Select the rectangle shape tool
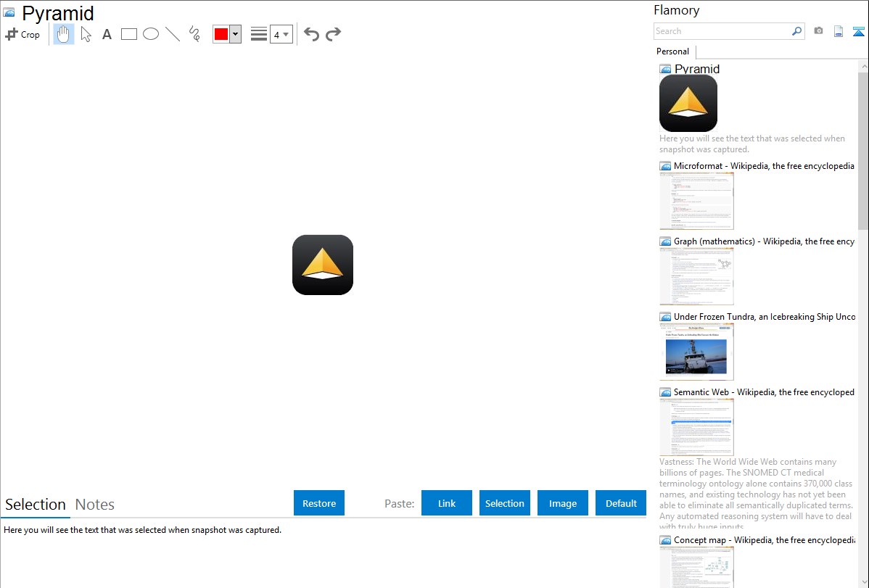 (x=129, y=34)
